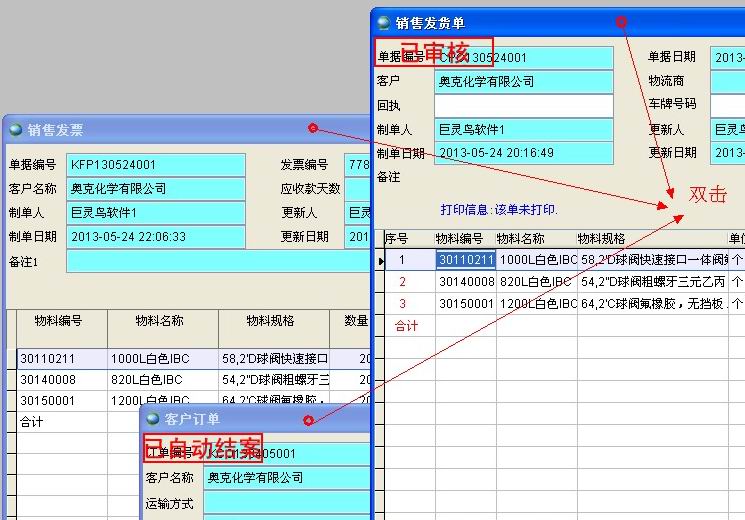
Task: Select highlighted cell 30110211 in 销售发货单 grid
Action: click(x=465, y=260)
